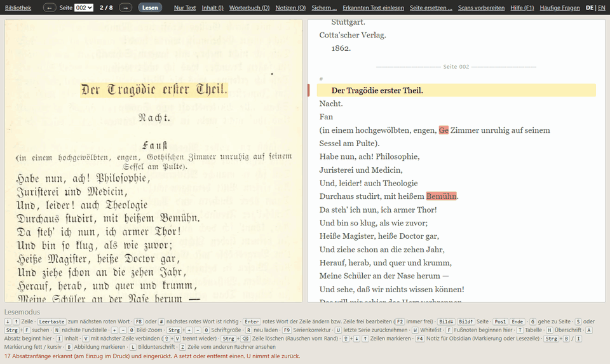
Task: Go to next page with right arrow button
Action: click(x=125, y=8)
